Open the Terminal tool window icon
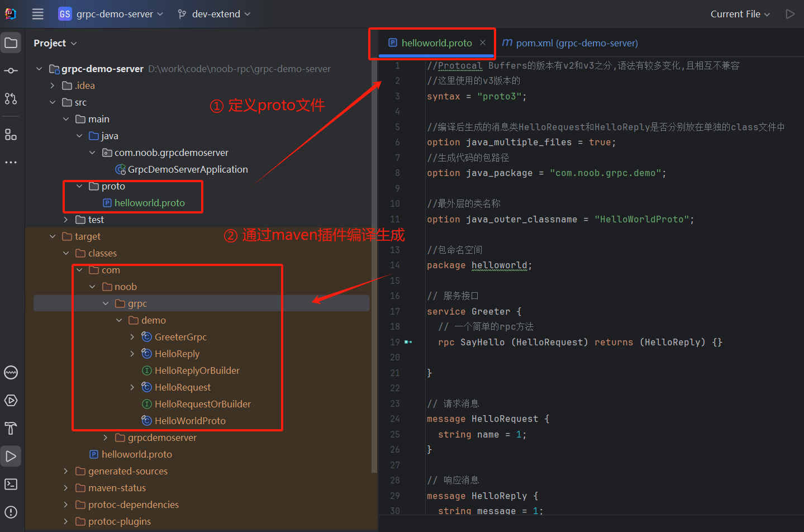The width and height of the screenshot is (804, 532). 11,484
